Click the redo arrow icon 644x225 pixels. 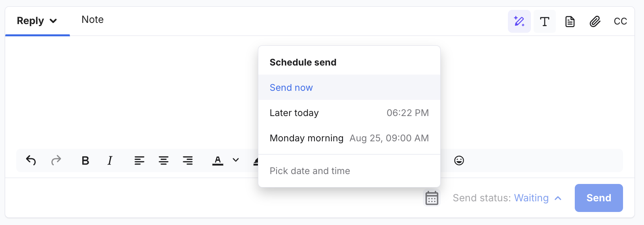pos(56,160)
